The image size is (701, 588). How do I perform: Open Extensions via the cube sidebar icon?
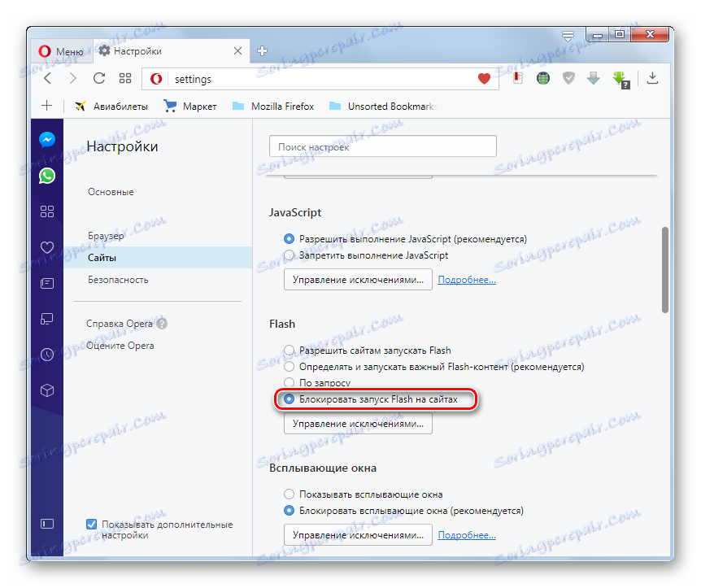pos(46,390)
